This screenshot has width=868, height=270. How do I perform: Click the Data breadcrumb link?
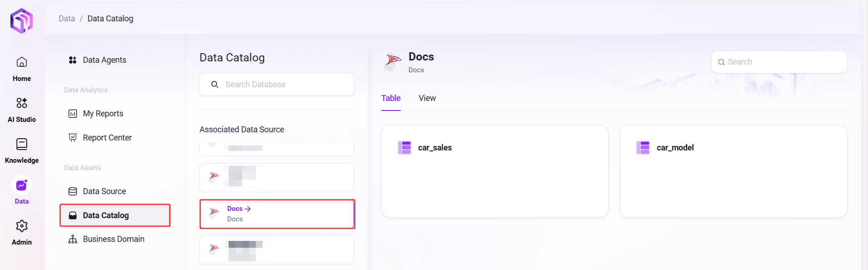tap(67, 19)
